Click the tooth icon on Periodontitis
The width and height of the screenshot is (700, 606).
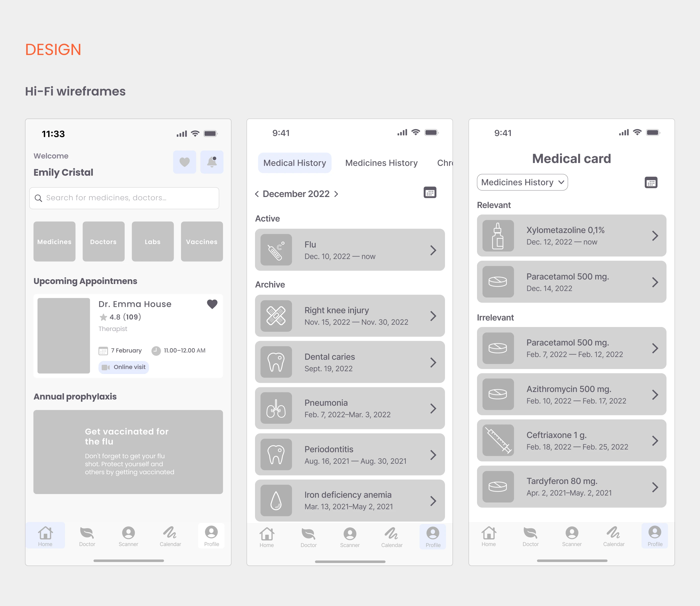point(276,454)
